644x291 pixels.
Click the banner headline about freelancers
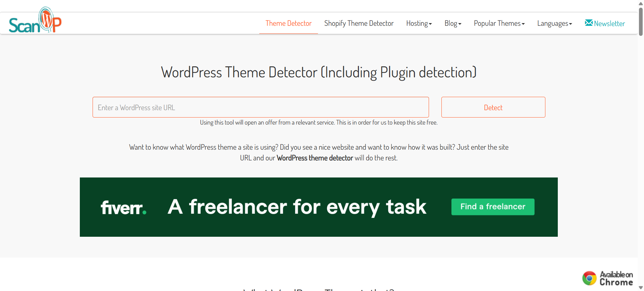pos(297,207)
